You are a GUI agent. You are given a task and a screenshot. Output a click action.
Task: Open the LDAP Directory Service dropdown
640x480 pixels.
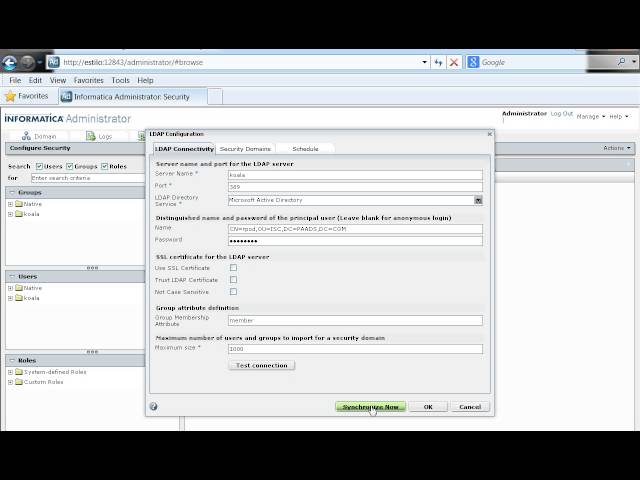(x=478, y=200)
